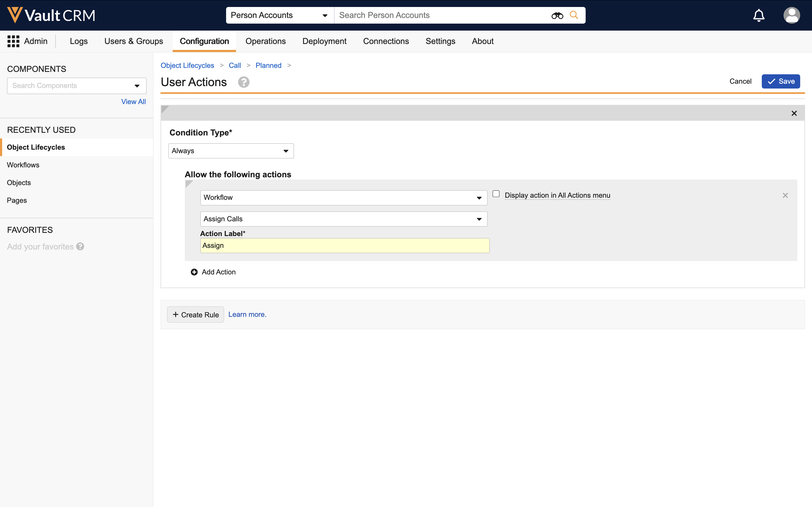Open the Condition Type Always dropdown
Image resolution: width=812 pixels, height=507 pixels.
click(x=231, y=151)
